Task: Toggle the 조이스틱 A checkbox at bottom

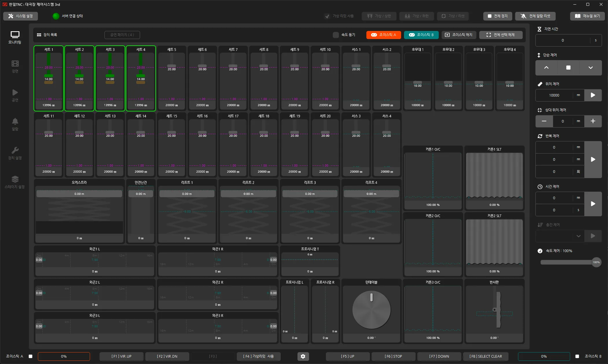Action: [30, 356]
